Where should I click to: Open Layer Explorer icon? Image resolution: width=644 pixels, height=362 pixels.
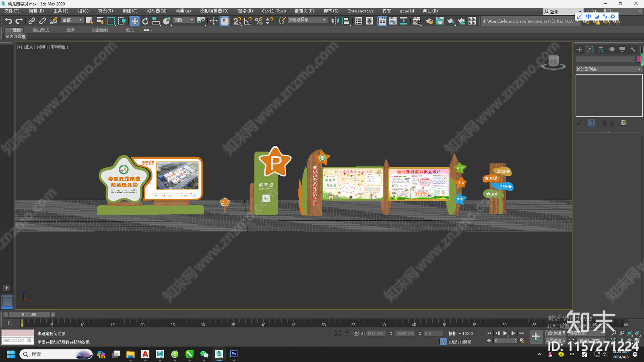[x=369, y=21]
